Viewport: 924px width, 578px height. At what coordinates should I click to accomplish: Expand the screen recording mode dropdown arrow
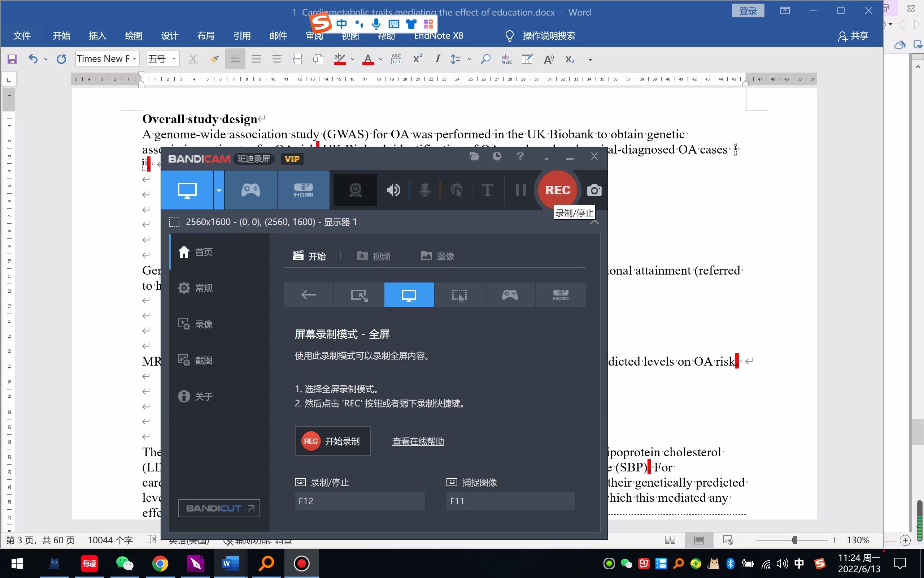[219, 190]
